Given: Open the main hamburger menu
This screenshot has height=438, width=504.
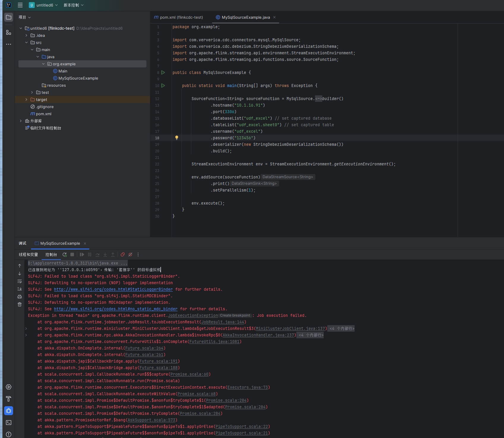Looking at the screenshot, I should (20, 5).
